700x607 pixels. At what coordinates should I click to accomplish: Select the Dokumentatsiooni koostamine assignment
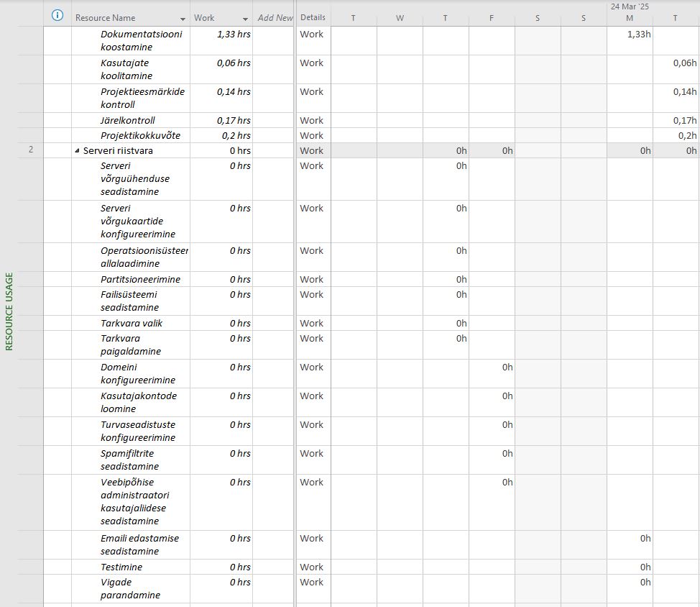pos(141,40)
